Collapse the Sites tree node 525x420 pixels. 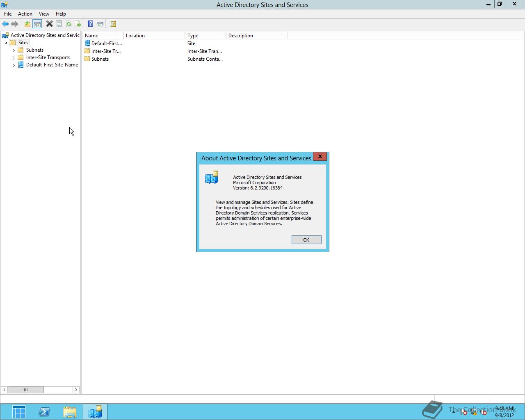6,43
